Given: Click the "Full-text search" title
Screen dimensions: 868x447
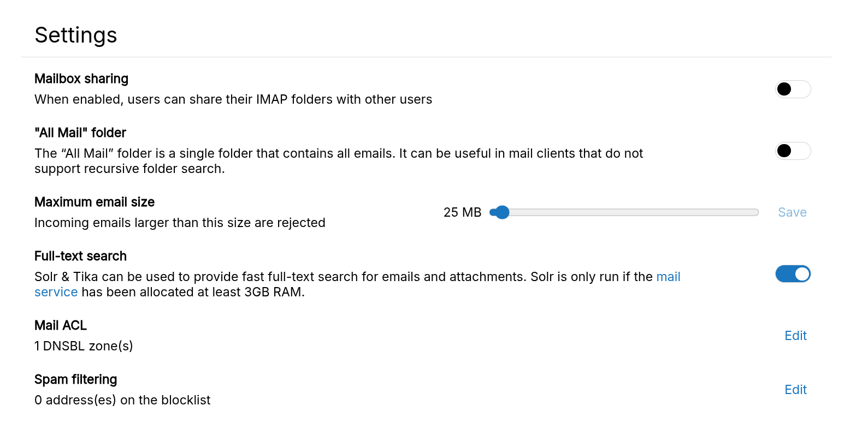Looking at the screenshot, I should [80, 256].
